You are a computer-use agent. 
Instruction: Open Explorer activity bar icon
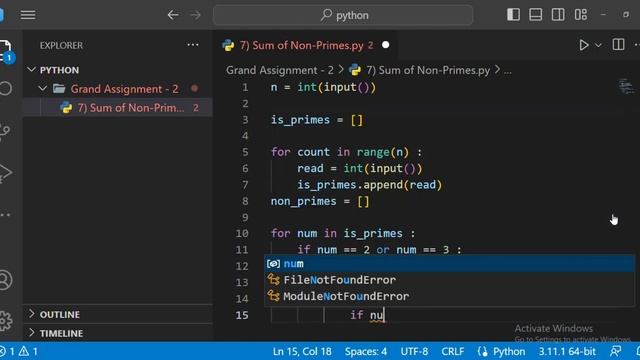point(6,51)
